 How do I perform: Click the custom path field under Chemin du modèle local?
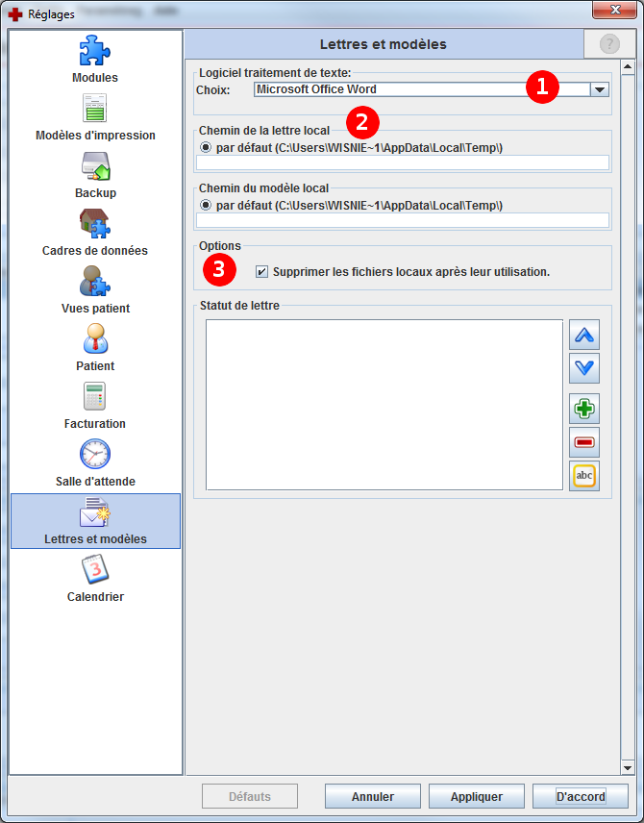403,220
